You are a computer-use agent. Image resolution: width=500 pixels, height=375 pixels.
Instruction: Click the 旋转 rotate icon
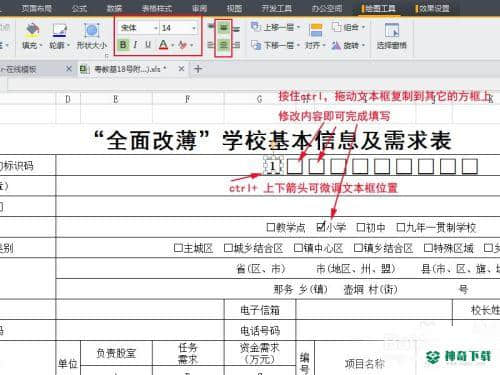coord(336,45)
